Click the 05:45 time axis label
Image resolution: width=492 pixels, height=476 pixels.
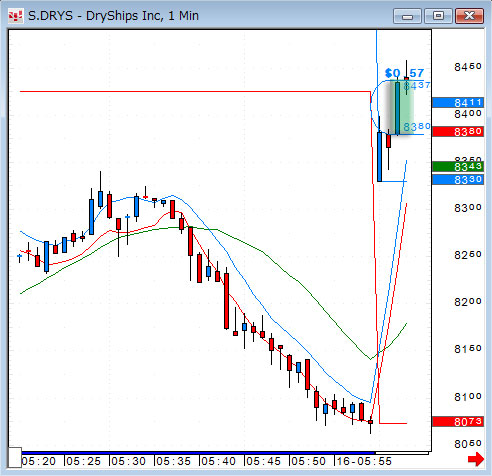pos(264,461)
